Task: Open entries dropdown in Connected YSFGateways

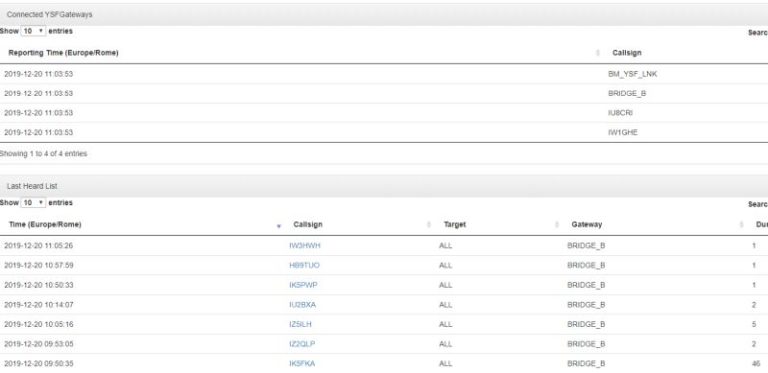Action: pyautogui.click(x=33, y=31)
